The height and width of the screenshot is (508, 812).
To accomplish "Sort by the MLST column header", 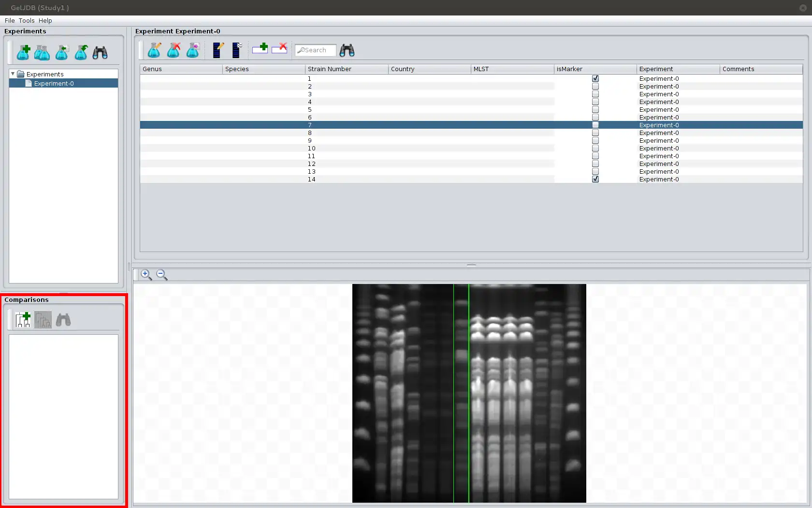I will (x=512, y=69).
